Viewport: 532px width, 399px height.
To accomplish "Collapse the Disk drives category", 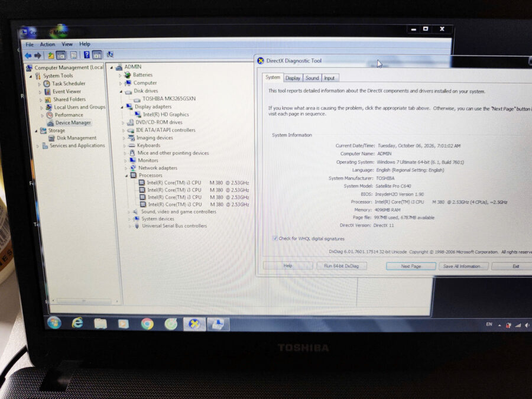I will [x=121, y=91].
